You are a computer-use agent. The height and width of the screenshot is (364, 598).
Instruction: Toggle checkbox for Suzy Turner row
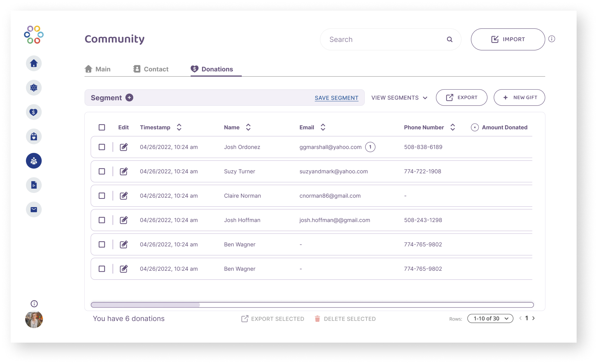(x=102, y=171)
